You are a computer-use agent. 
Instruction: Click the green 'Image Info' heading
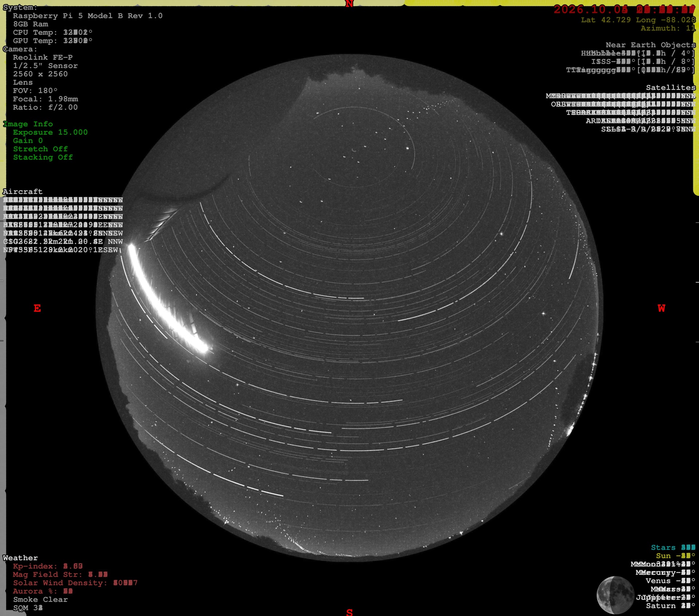coord(28,124)
